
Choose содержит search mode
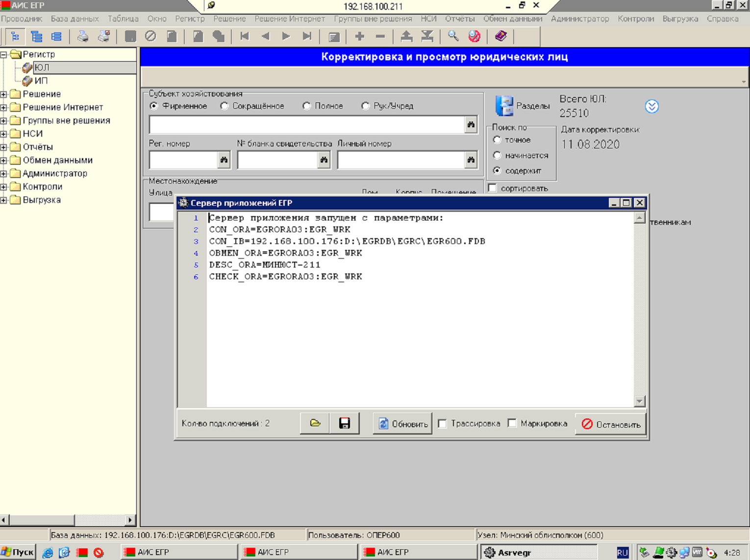point(497,170)
